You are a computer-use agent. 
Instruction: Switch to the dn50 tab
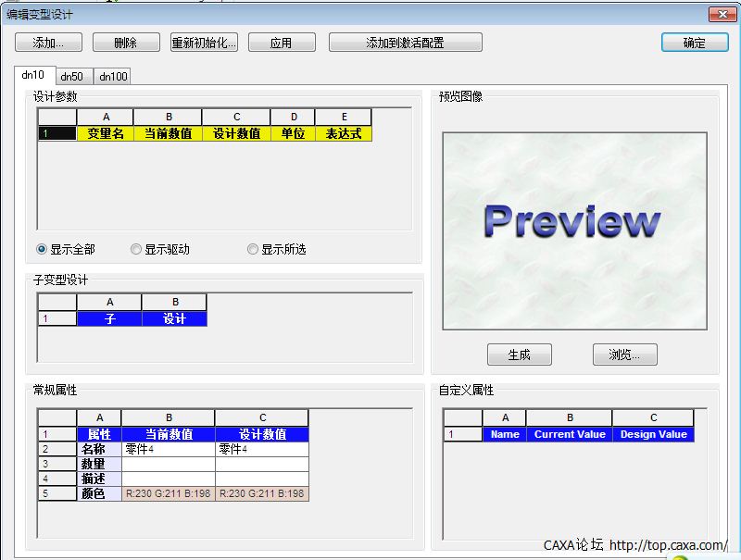coord(71,77)
